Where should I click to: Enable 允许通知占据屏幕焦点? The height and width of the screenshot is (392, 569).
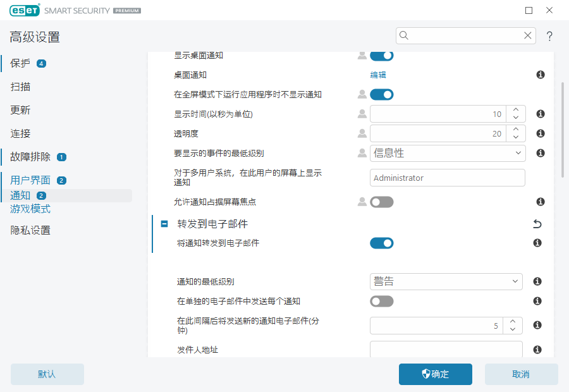click(382, 202)
